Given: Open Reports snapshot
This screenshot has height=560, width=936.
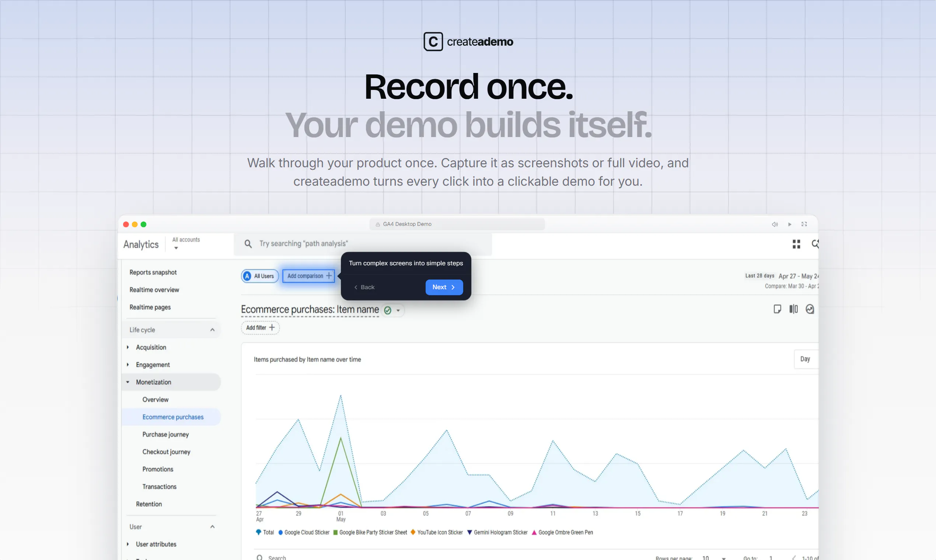Looking at the screenshot, I should (153, 273).
